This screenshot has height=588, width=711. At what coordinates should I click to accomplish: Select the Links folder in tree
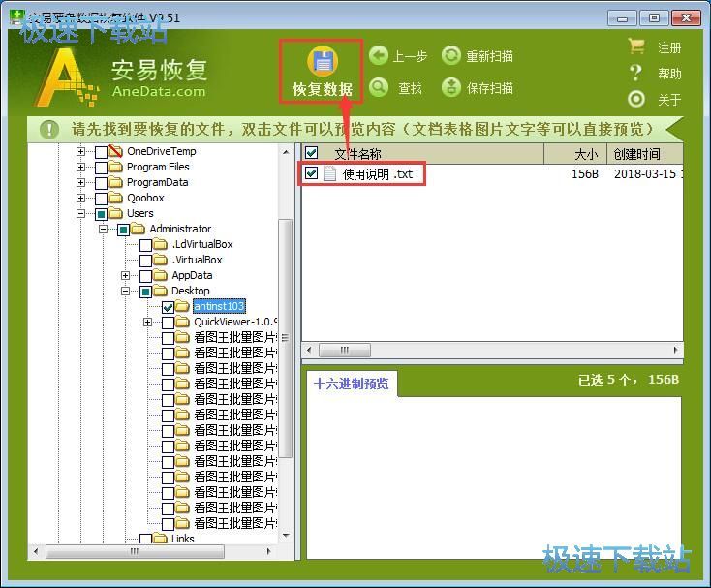tap(183, 539)
